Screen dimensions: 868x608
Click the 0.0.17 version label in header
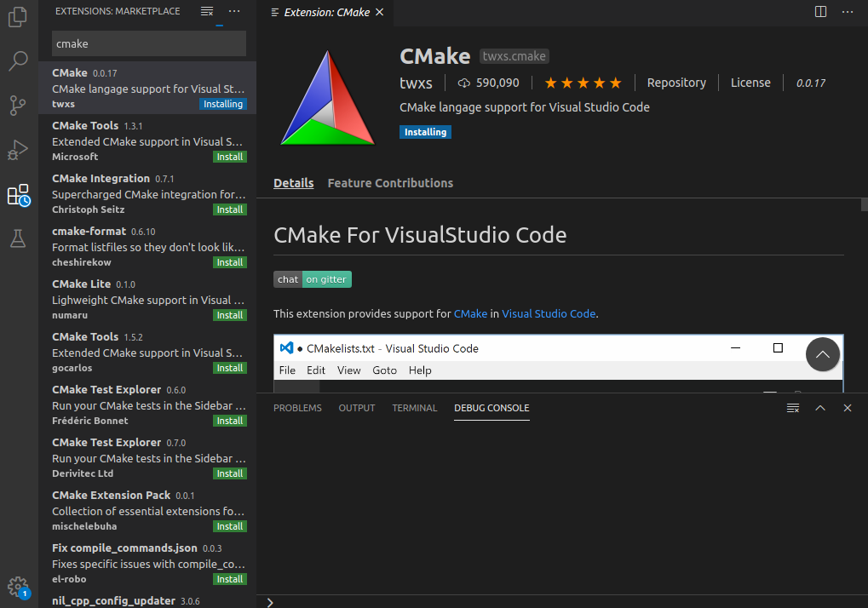810,83
